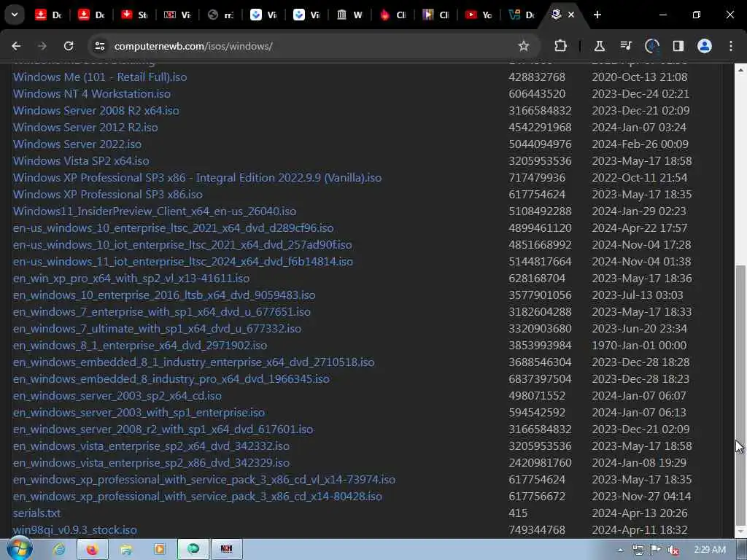This screenshot has width=747, height=560.
Task: Open the Windows Start orb
Action: [x=19, y=548]
